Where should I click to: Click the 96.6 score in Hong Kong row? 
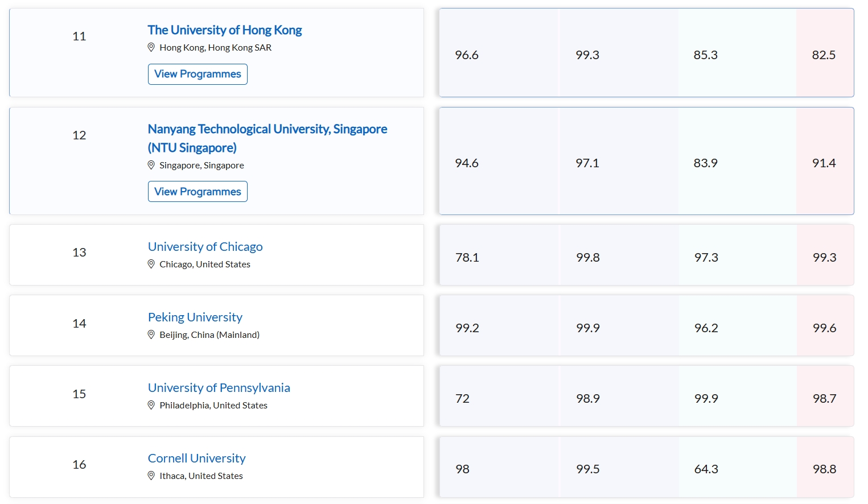(467, 55)
